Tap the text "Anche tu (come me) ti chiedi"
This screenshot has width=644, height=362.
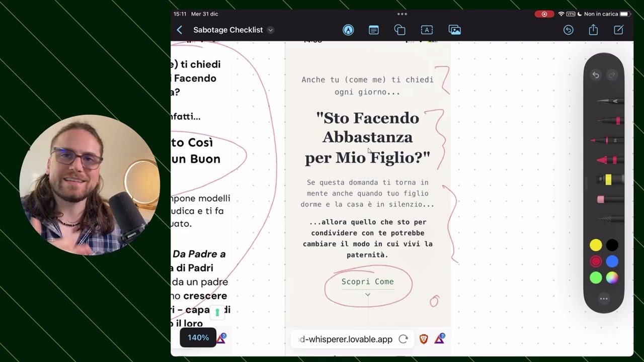(367, 79)
